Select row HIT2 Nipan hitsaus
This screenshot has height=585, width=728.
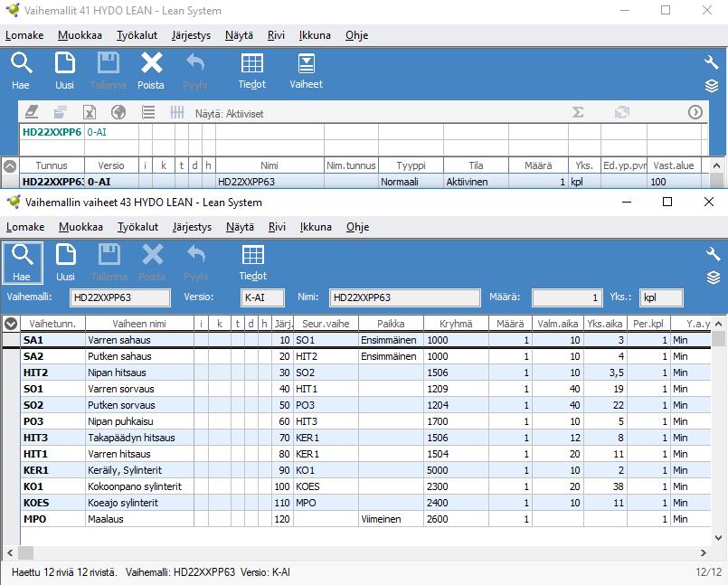[365, 373]
